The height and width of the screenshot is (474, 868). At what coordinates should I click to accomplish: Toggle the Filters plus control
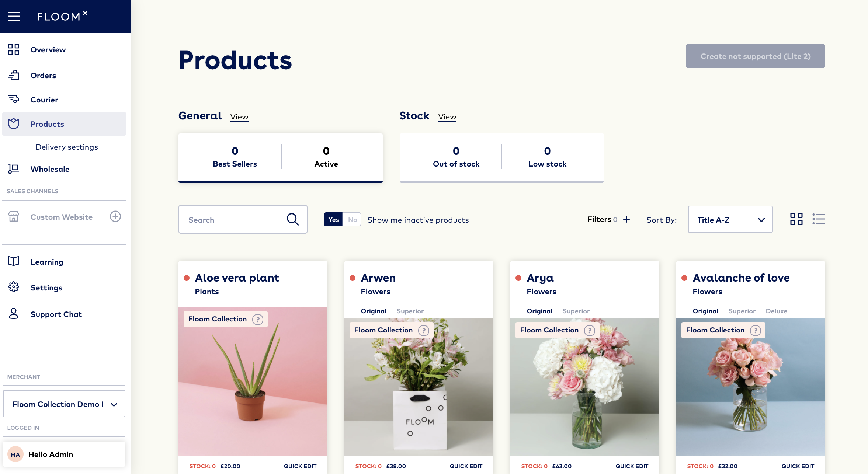click(x=626, y=219)
